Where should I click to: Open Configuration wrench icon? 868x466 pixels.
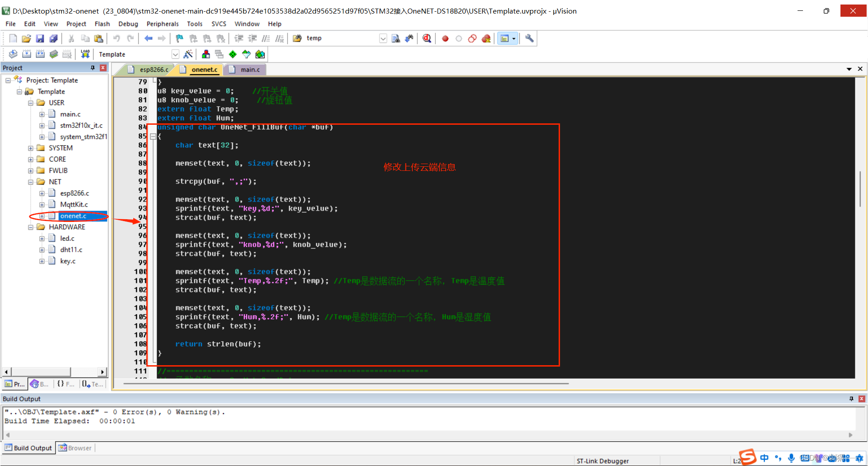[x=529, y=38]
